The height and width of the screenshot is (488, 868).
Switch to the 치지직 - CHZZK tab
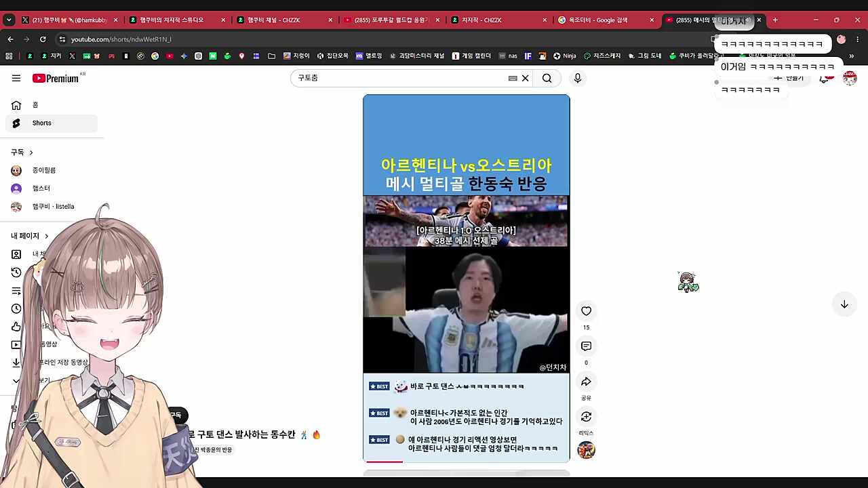coord(498,20)
